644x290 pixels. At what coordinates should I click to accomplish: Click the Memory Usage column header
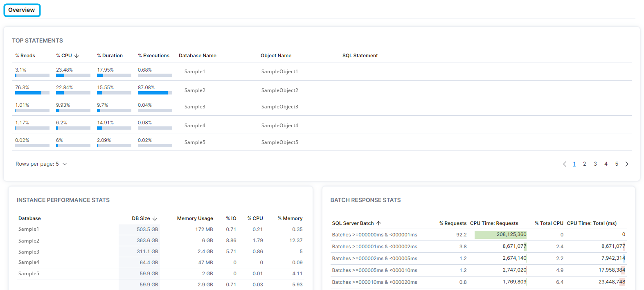[x=195, y=218]
